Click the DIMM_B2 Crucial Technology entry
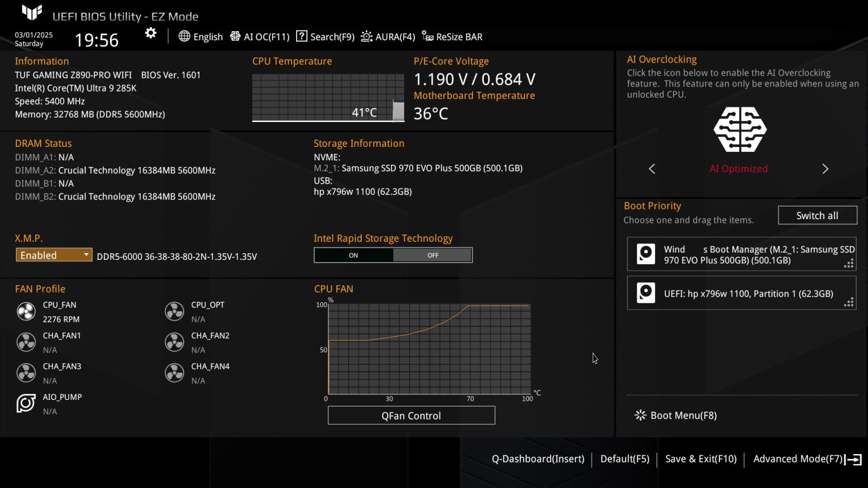This screenshot has height=488, width=868. tap(115, 197)
